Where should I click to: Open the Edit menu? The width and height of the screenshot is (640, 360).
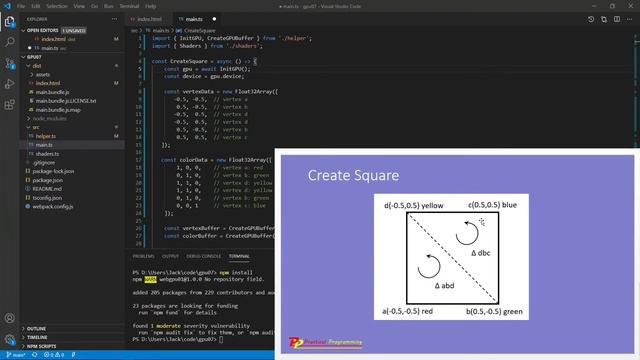click(36, 6)
